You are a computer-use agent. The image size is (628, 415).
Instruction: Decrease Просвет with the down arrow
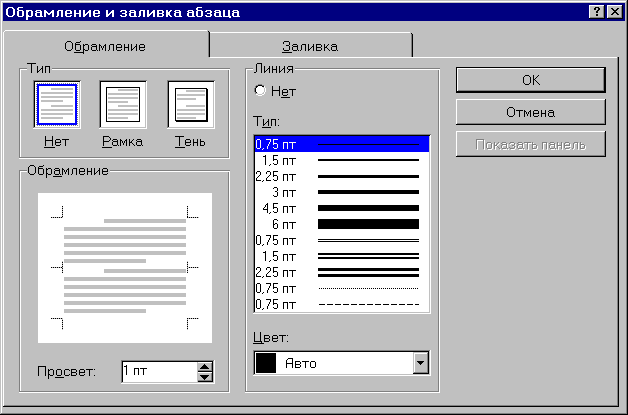click(205, 377)
